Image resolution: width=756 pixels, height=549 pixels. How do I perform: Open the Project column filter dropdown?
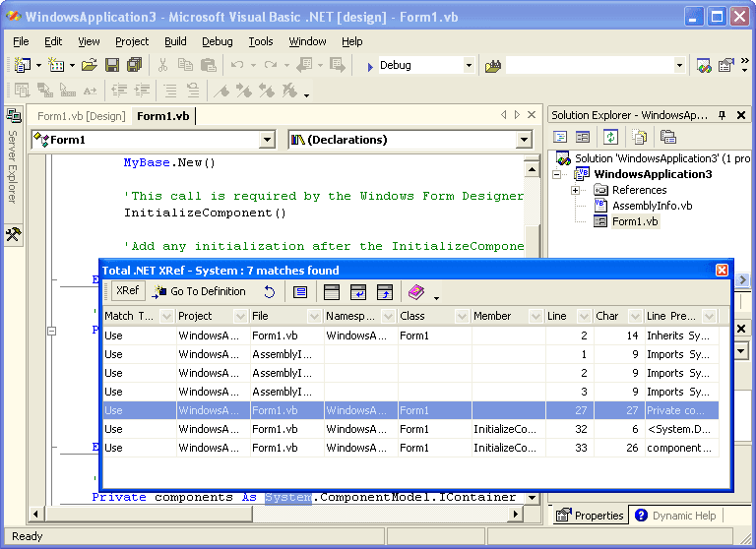(x=240, y=316)
